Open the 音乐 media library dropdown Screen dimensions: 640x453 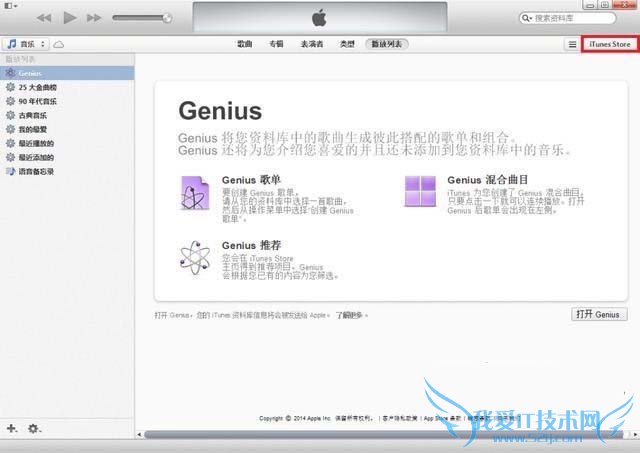[26, 44]
